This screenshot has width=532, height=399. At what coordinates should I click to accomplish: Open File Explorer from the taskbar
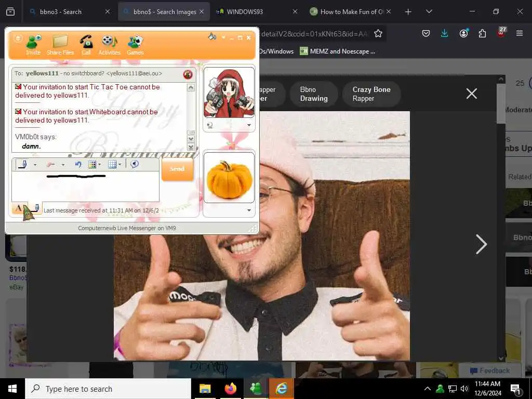coord(205,389)
